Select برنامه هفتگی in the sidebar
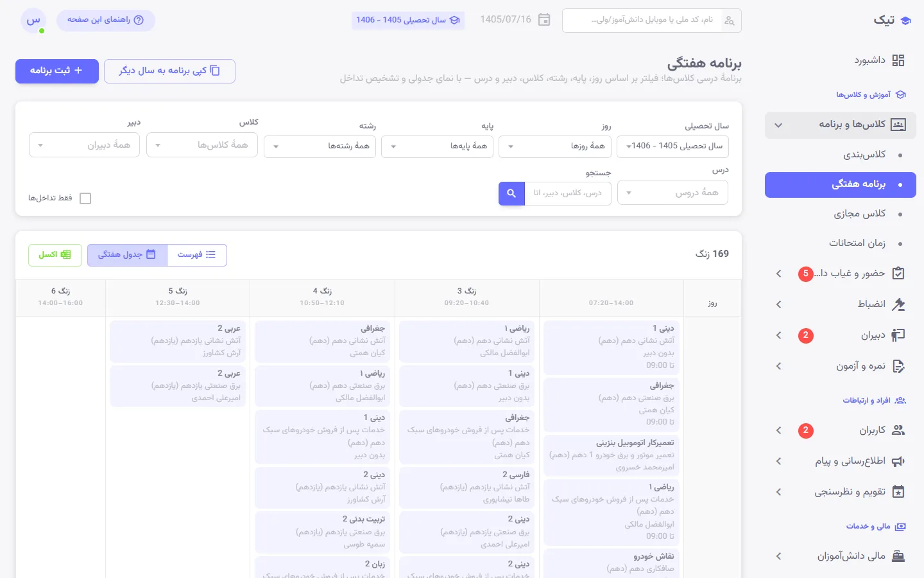The image size is (924, 578). (x=841, y=184)
